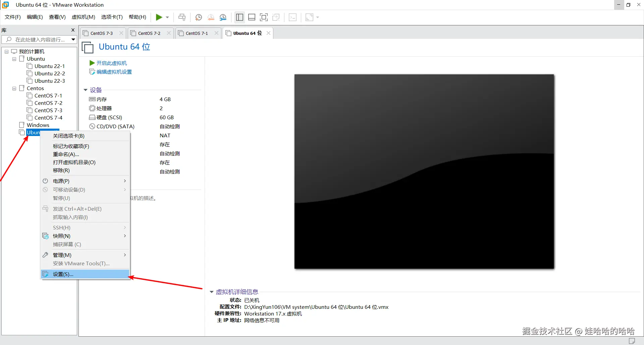Collapse the Ubuntu folder tree node
The width and height of the screenshot is (644, 345).
click(14, 59)
